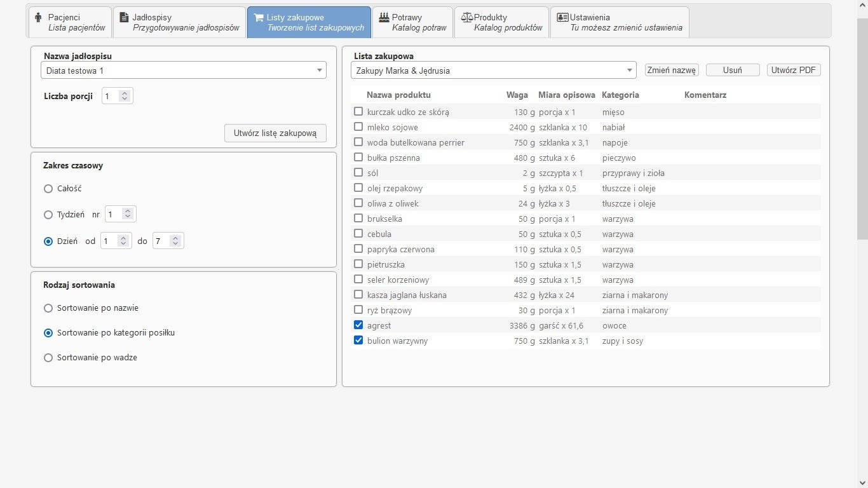The width and height of the screenshot is (868, 488).
Task: Click the przyprawy i zioła category cell
Action: pos(634,173)
